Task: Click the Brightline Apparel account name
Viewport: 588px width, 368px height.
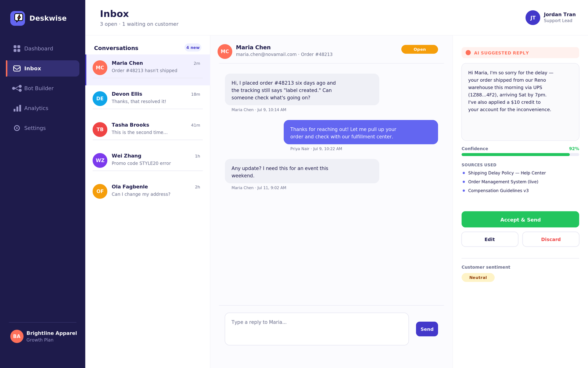Action: tap(52, 333)
